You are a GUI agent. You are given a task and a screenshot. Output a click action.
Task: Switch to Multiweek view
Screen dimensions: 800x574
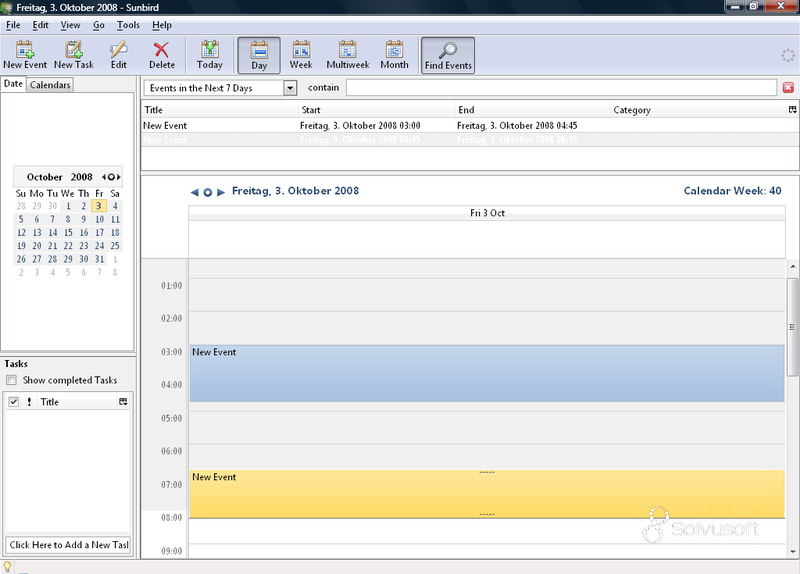point(348,55)
